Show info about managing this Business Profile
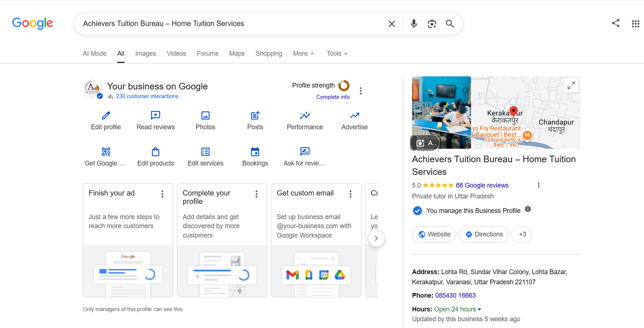Image resolution: width=644 pixels, height=328 pixels. [528, 209]
